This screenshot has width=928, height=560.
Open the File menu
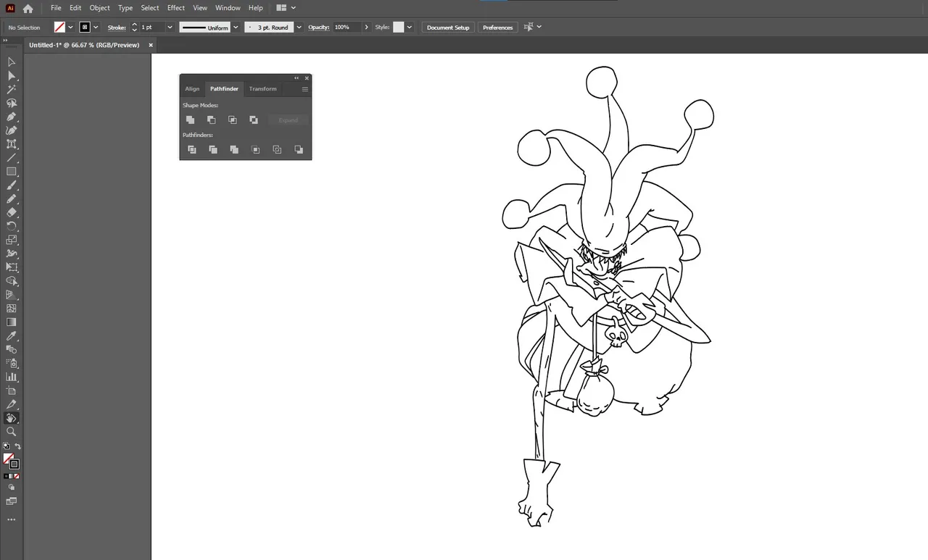tap(56, 8)
